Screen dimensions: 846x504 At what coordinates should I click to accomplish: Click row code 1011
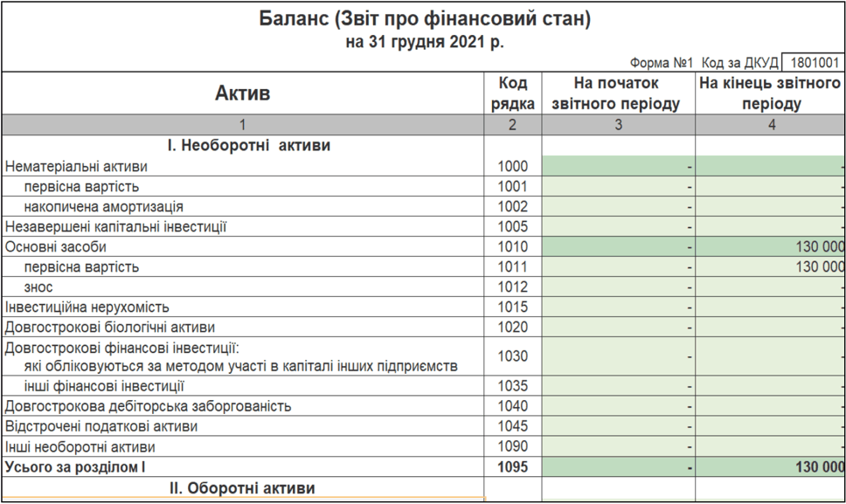click(512, 266)
